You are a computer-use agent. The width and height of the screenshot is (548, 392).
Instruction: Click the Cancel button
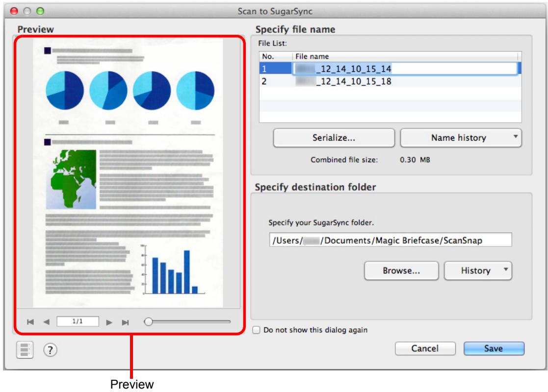425,348
